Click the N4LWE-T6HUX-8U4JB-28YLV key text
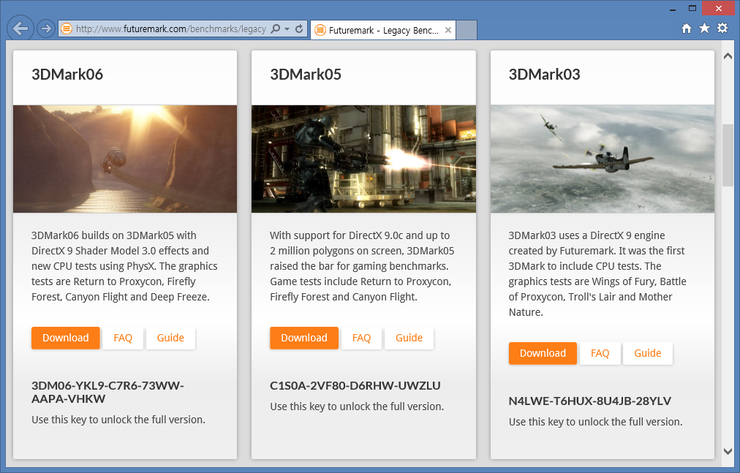The height and width of the screenshot is (473, 740). [589, 401]
